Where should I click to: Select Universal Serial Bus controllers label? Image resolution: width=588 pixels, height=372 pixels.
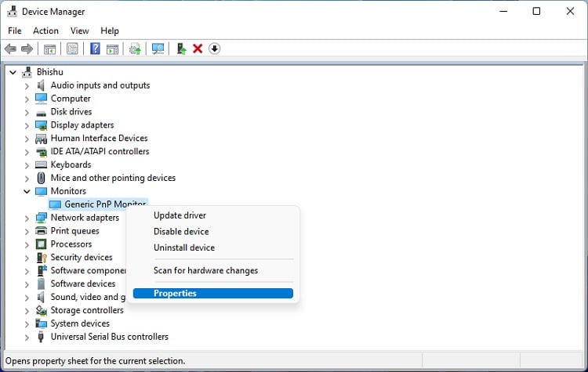tap(110, 337)
